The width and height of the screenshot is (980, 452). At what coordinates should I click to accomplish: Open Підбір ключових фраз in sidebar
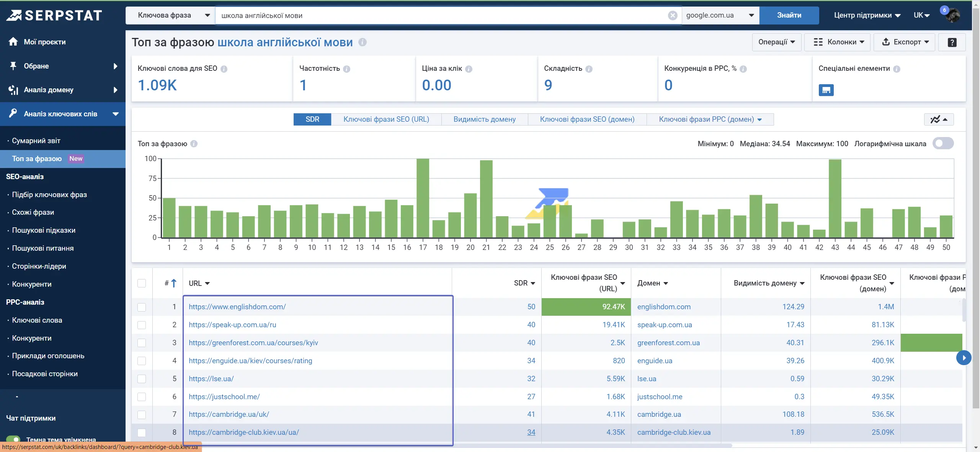49,194
